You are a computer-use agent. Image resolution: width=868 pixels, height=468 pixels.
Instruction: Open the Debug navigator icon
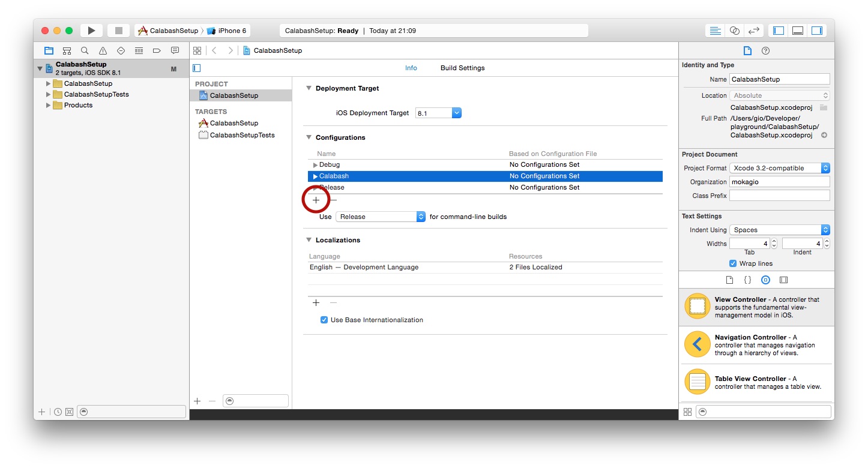point(139,51)
